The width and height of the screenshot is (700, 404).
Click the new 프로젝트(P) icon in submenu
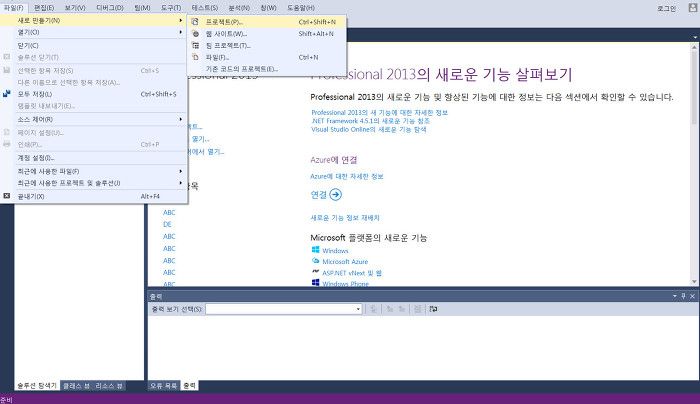click(x=195, y=21)
